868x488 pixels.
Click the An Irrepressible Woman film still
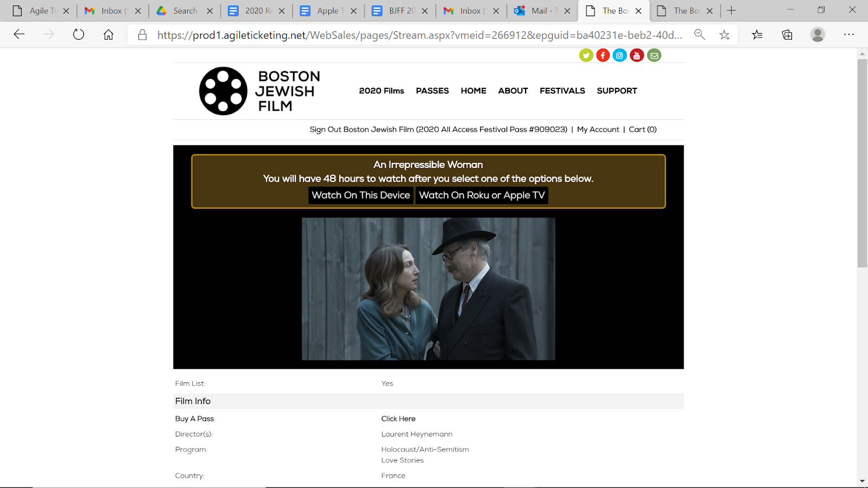[x=429, y=289]
